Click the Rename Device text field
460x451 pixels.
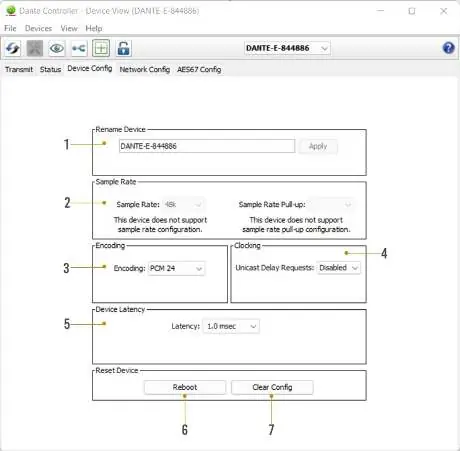click(x=207, y=146)
